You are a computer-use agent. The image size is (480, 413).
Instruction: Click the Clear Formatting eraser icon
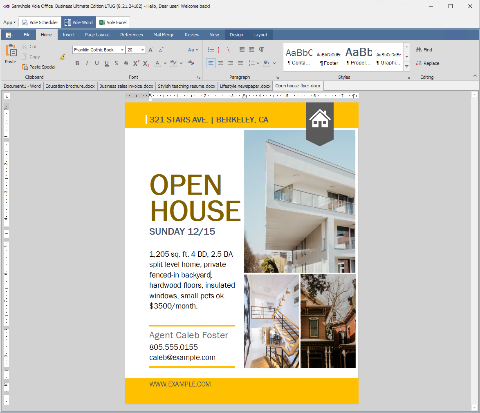191,63
